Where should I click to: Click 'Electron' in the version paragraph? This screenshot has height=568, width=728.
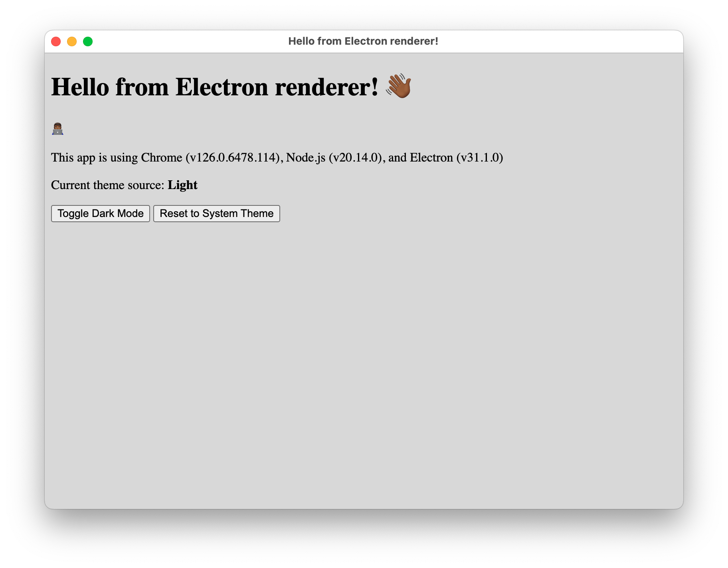pyautogui.click(x=431, y=158)
